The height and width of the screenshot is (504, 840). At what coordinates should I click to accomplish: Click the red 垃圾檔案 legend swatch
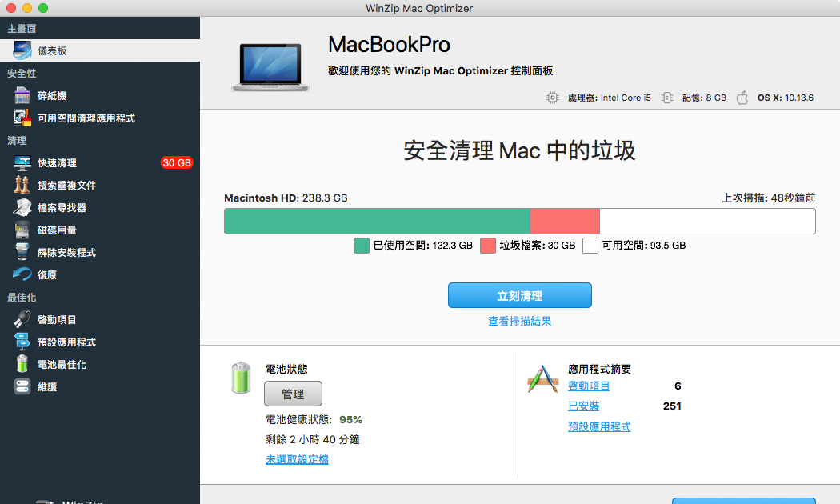pos(488,246)
